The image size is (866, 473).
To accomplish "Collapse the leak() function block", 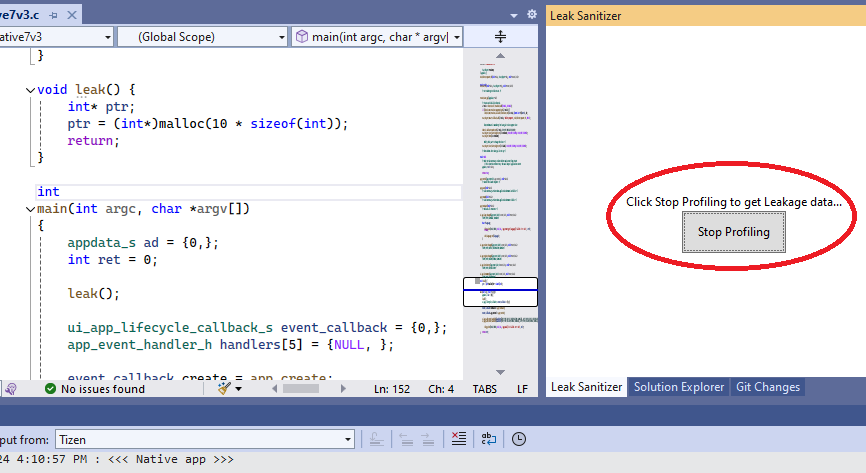I will click(30, 90).
